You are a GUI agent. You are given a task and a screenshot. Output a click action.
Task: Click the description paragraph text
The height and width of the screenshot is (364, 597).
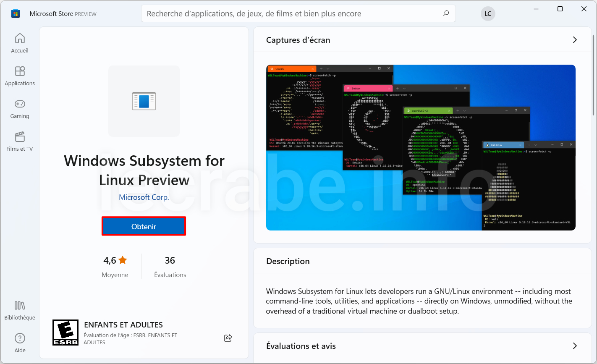[419, 301]
